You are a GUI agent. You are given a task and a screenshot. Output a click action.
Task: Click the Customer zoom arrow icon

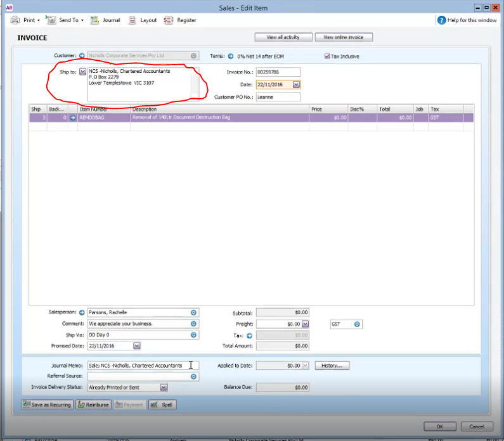coord(82,56)
